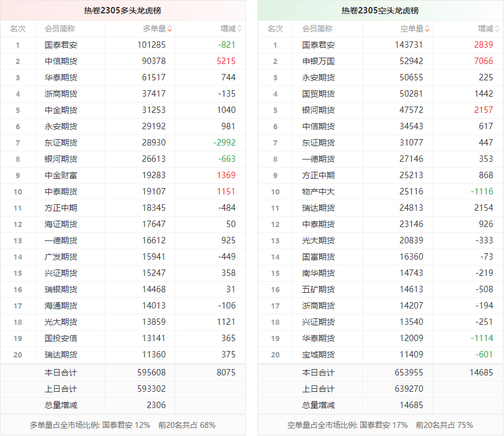Select the 热卷2305多头龙虎榜 title

pyautogui.click(x=122, y=10)
